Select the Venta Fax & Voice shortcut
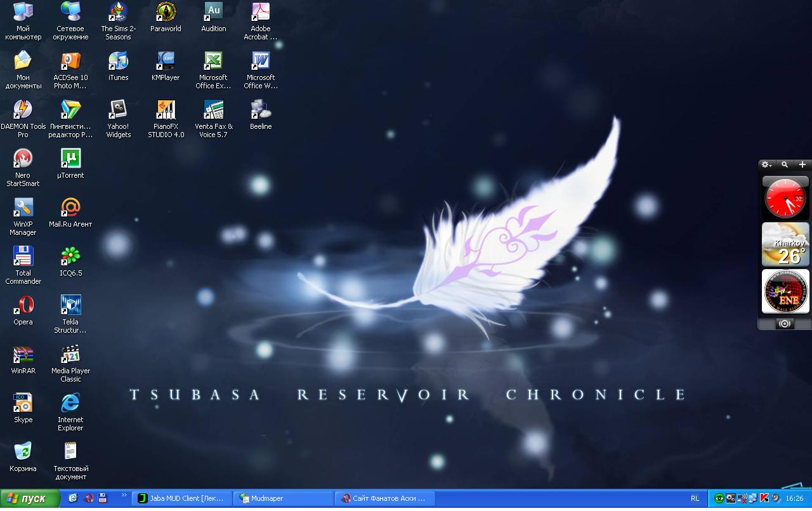Screen dimensions: 812x511 (213, 119)
